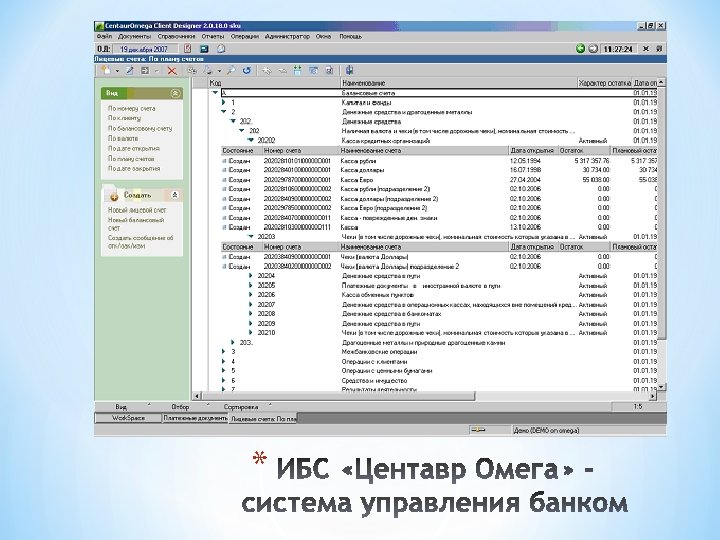Click the save disk icon beside operating date

click(x=204, y=48)
